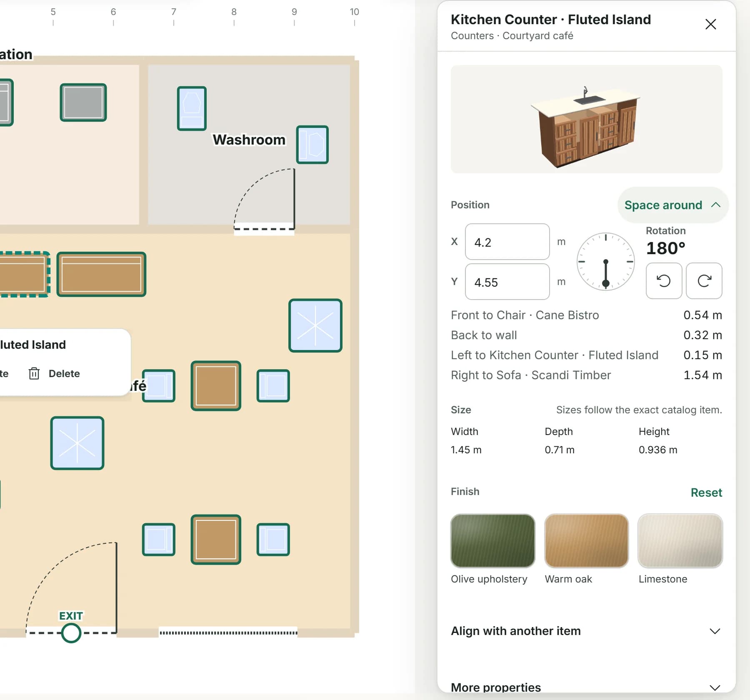Close the Kitchen Counter properties panel
Viewport: 750px width, 700px height.
pos(710,24)
